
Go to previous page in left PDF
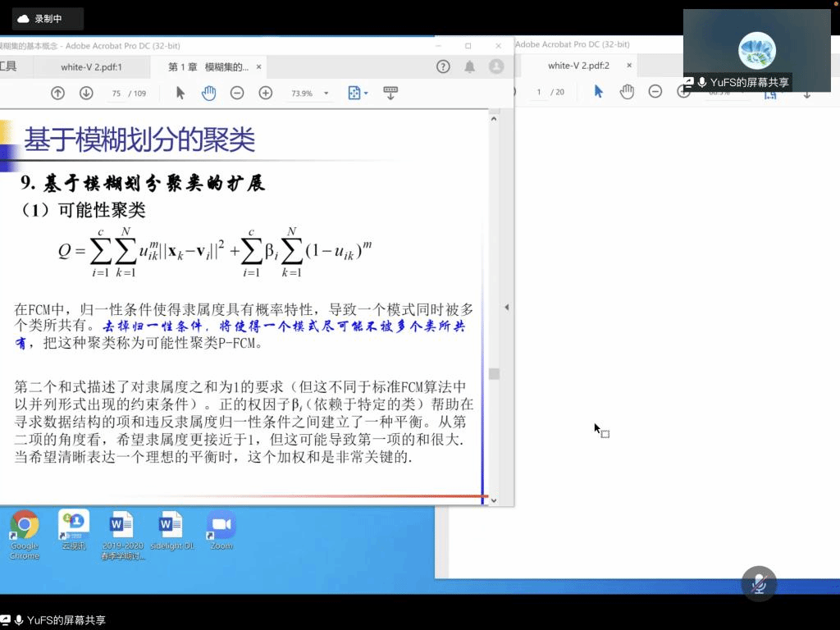point(57,94)
